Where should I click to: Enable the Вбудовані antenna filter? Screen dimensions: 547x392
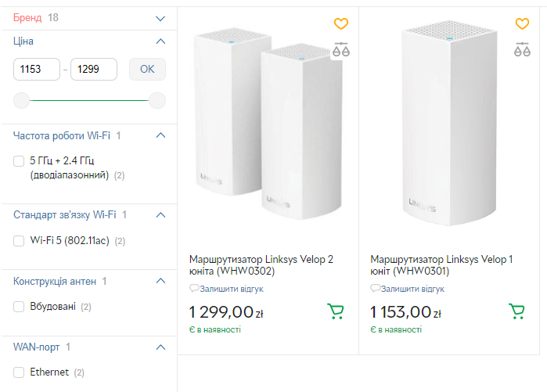click(x=20, y=307)
